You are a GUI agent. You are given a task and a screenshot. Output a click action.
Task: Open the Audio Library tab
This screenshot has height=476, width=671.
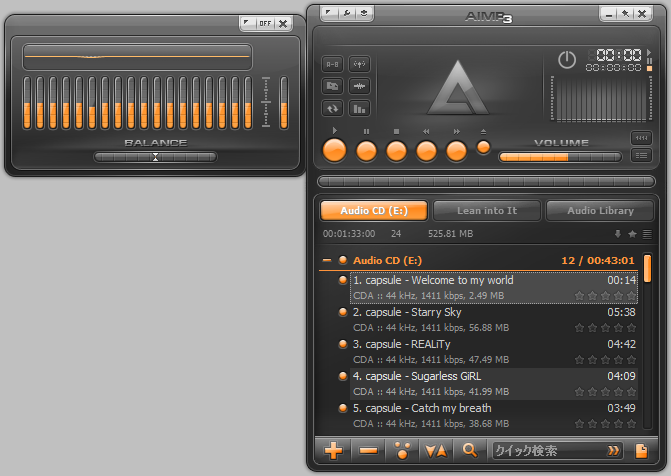pyautogui.click(x=600, y=211)
